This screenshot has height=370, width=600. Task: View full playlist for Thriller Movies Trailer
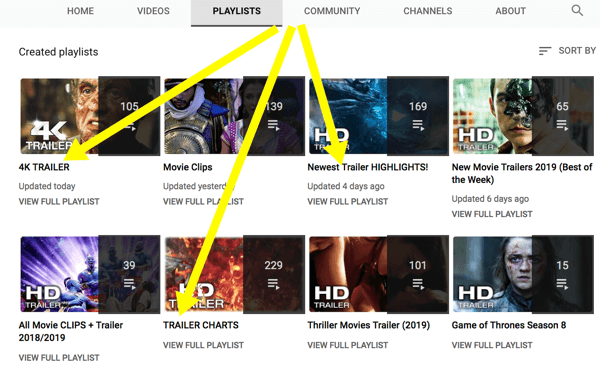pyautogui.click(x=348, y=345)
